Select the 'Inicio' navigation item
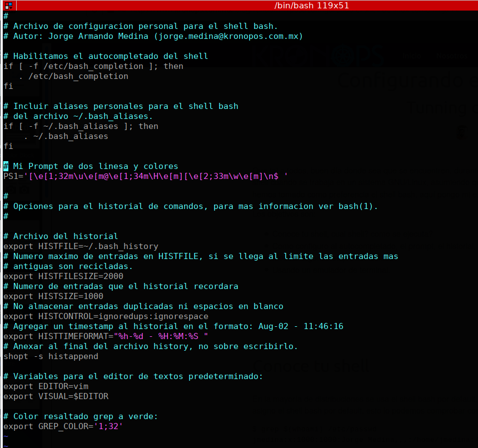478x448 pixels. (411, 56)
